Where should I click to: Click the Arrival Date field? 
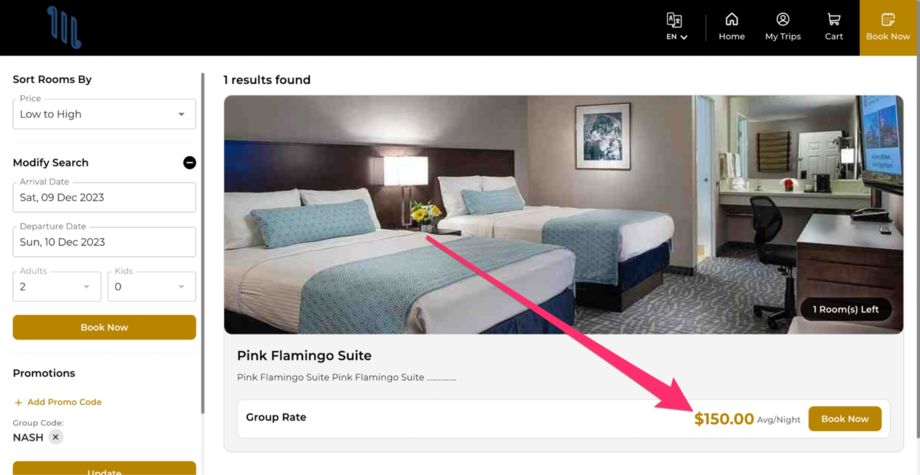point(104,198)
